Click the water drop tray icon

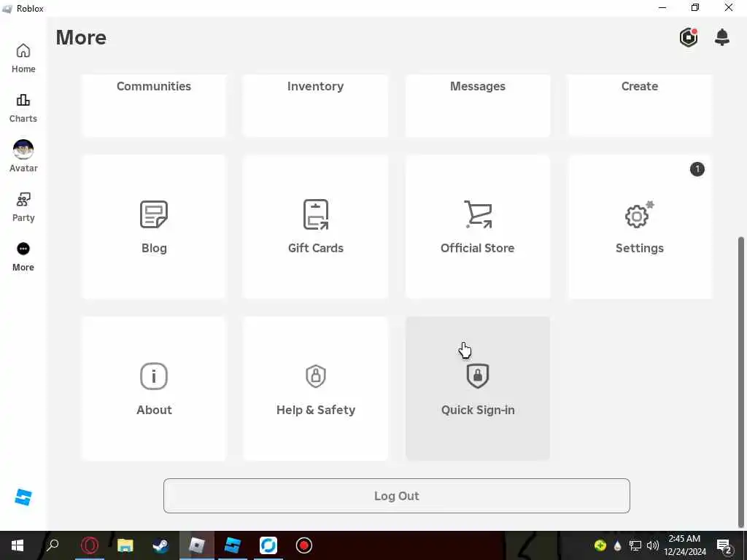point(617,545)
